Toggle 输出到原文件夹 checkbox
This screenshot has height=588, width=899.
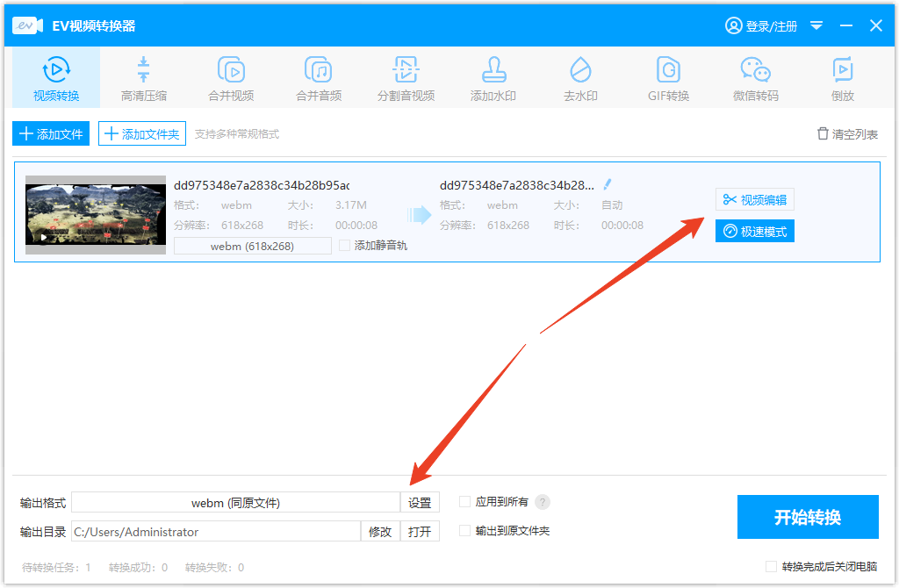click(x=465, y=531)
